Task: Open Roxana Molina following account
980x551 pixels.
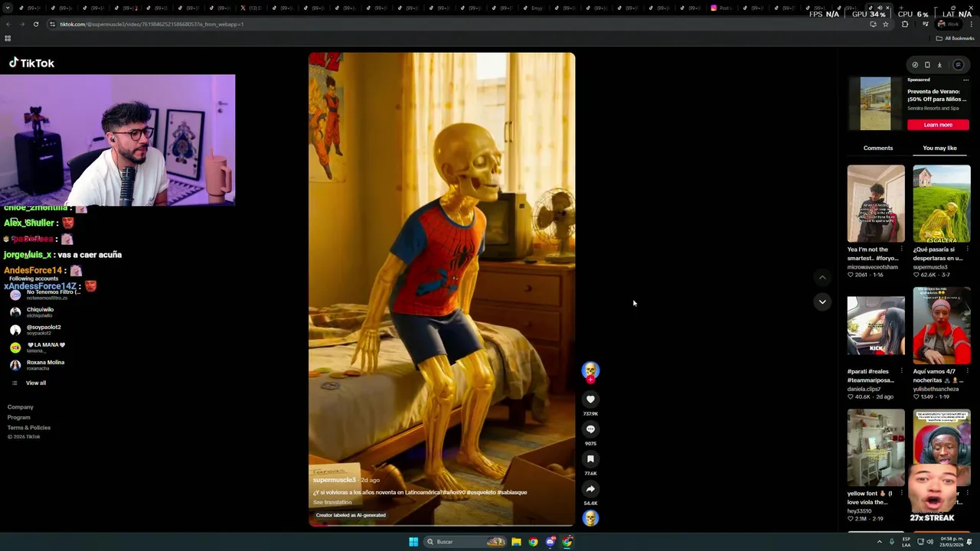Action: [x=38, y=365]
